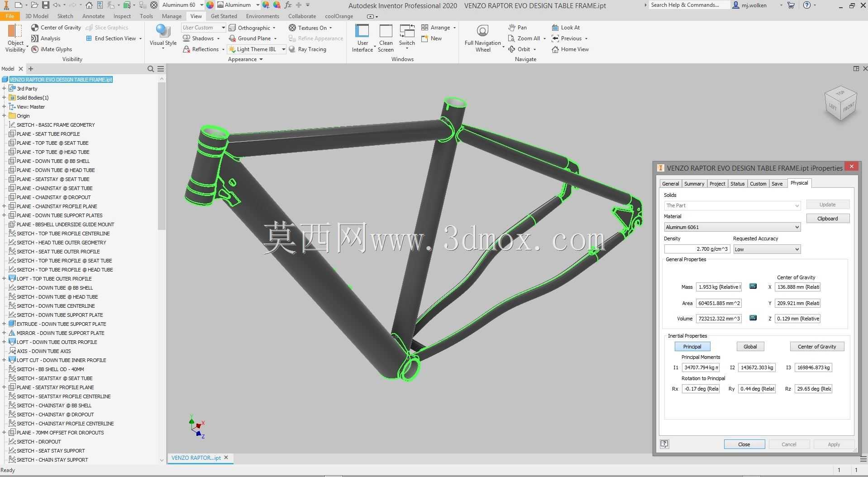The image size is (868, 477).
Task: Open End Section View dropdown
Action: tap(140, 38)
